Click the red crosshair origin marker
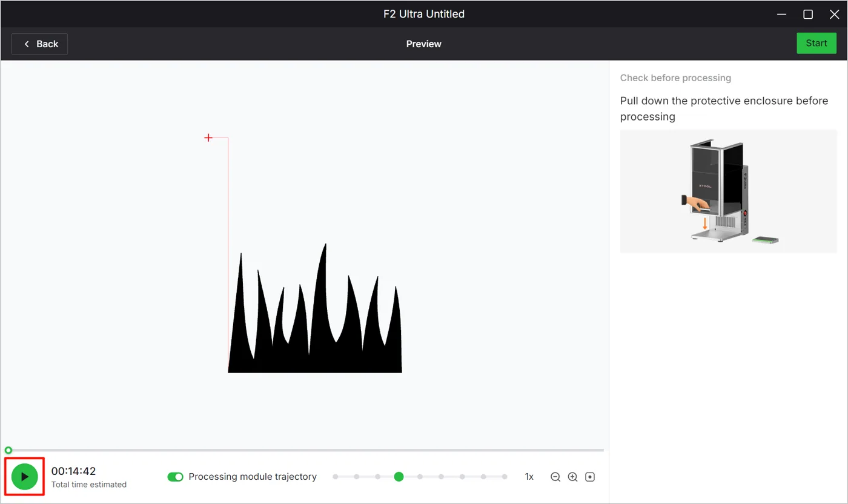 point(208,138)
